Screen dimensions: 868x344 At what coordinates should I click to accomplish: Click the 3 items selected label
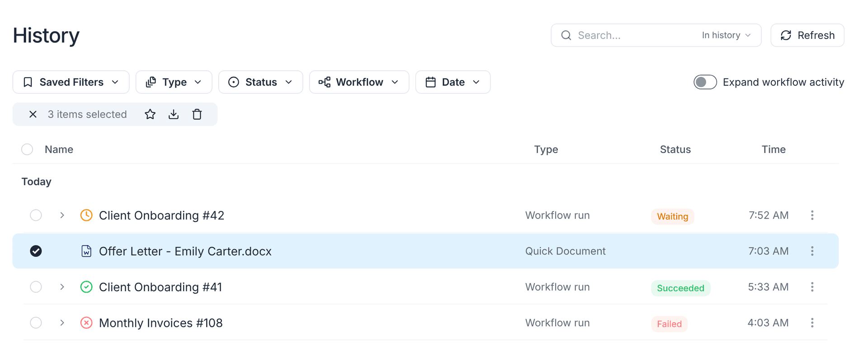[x=87, y=114]
